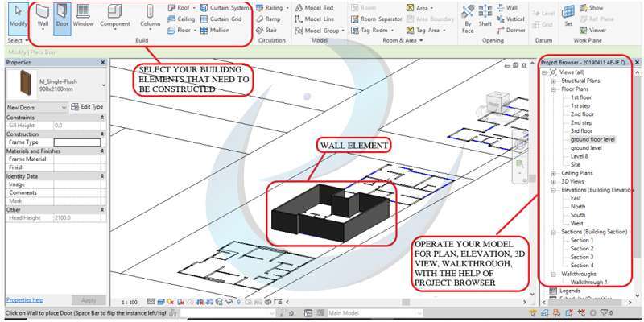Open the East elevation view
644x322 pixels.
pos(576,198)
